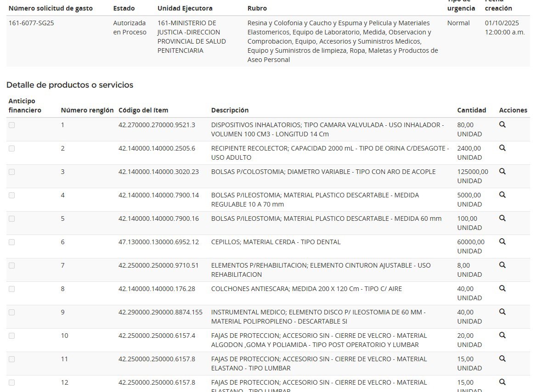Click Código del ítem column header
This screenshot has height=392, width=536.
click(x=143, y=110)
